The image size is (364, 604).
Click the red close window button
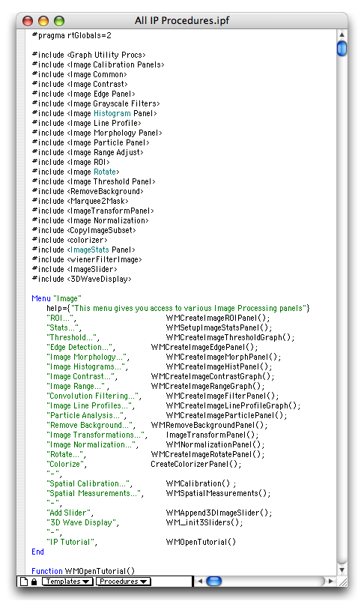click(28, 21)
